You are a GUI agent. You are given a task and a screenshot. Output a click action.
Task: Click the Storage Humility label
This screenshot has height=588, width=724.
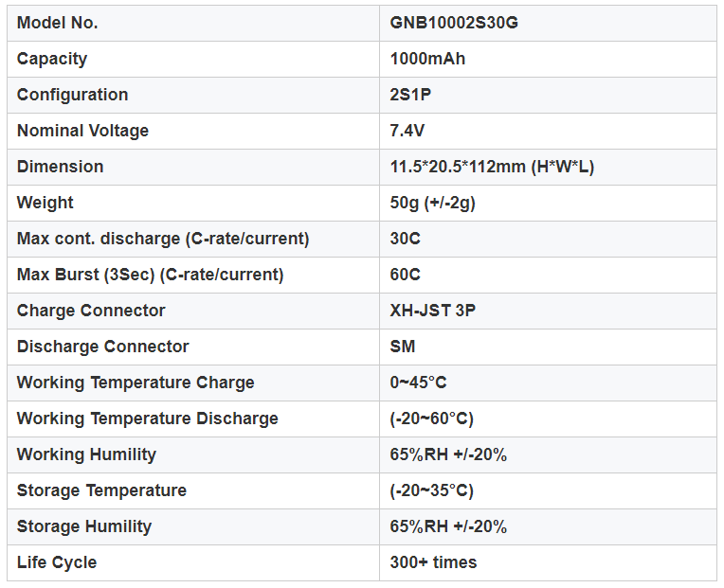click(84, 526)
